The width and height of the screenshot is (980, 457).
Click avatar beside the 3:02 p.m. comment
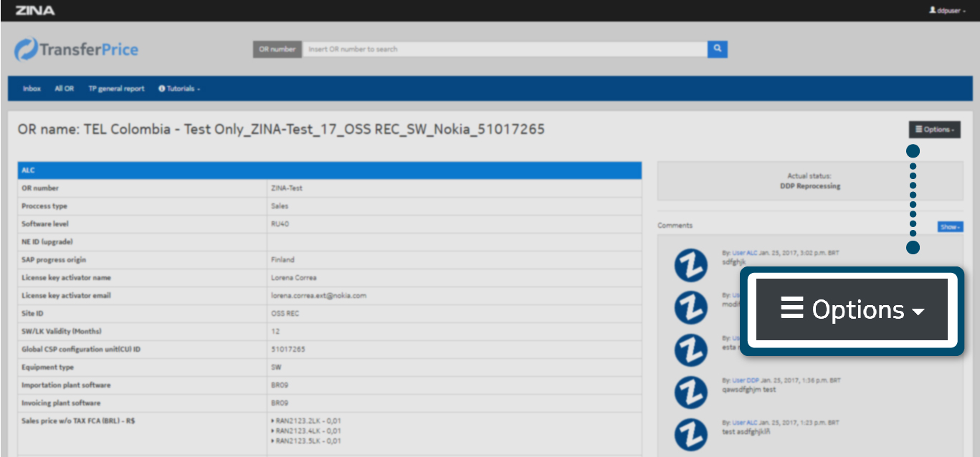click(691, 264)
